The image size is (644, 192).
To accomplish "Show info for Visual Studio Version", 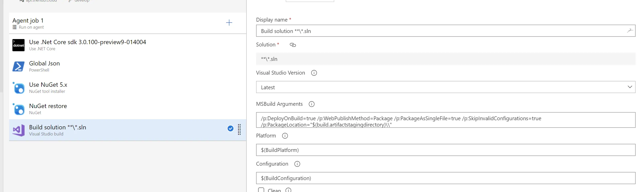I will [x=314, y=73].
